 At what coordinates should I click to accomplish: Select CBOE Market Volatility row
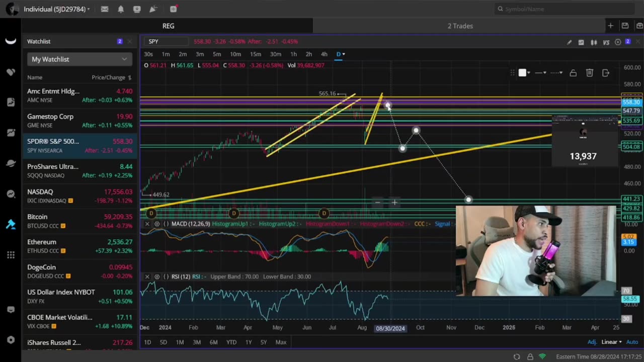click(x=79, y=322)
